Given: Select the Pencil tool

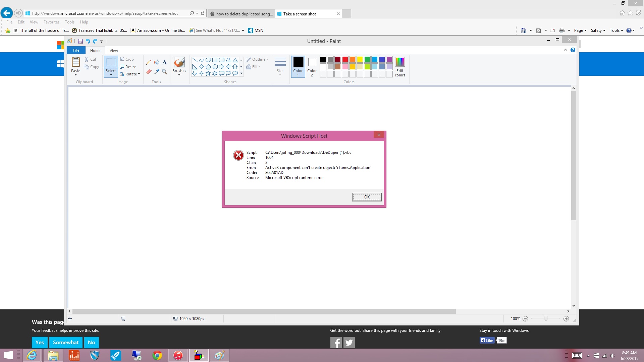Looking at the screenshot, I should [x=149, y=62].
